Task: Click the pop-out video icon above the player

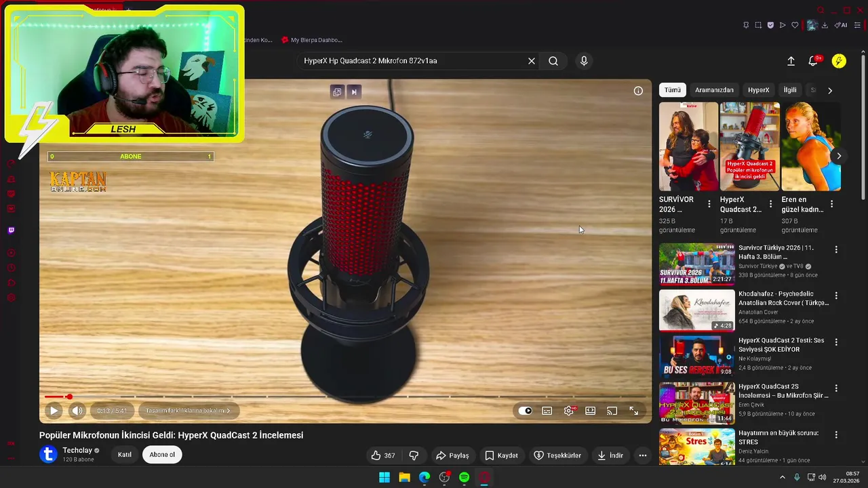Action: tap(337, 92)
